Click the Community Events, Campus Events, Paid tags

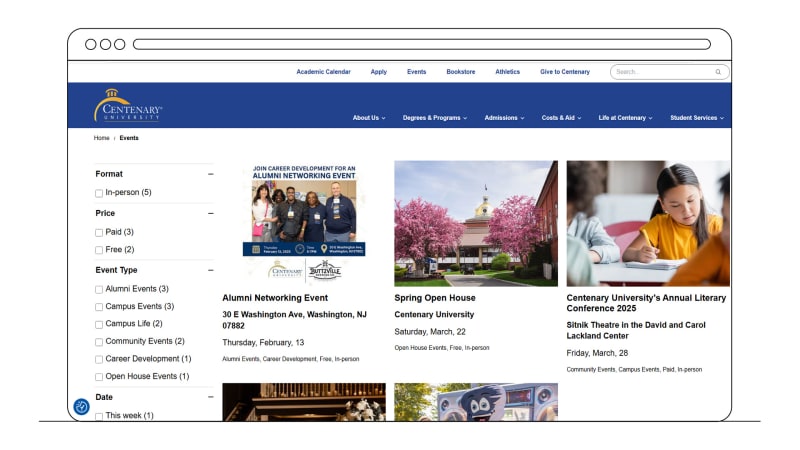tap(634, 370)
